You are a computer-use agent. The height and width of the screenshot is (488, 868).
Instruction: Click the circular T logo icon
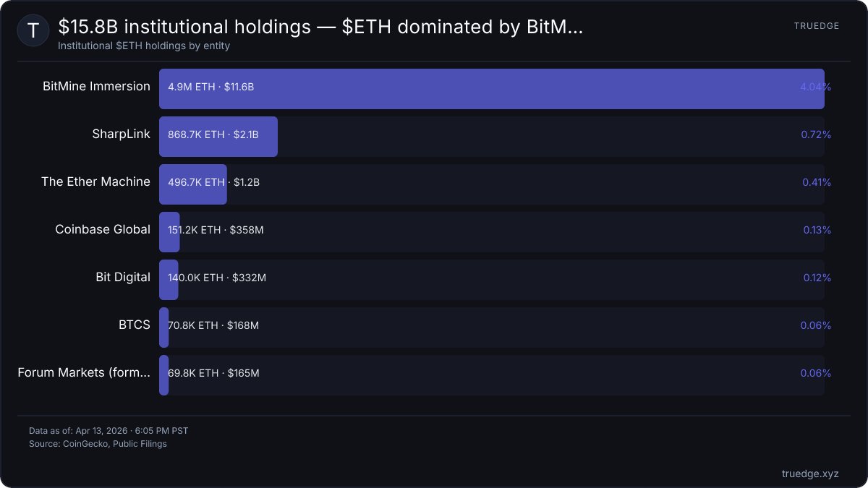click(x=33, y=30)
